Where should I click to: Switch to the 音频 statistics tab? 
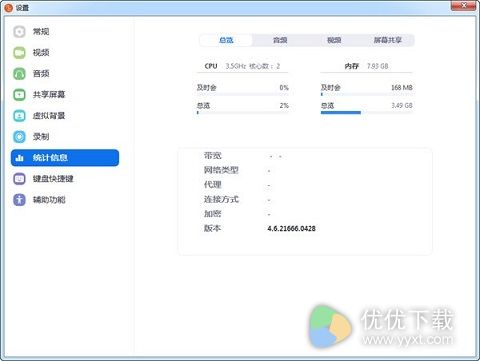tap(280, 40)
